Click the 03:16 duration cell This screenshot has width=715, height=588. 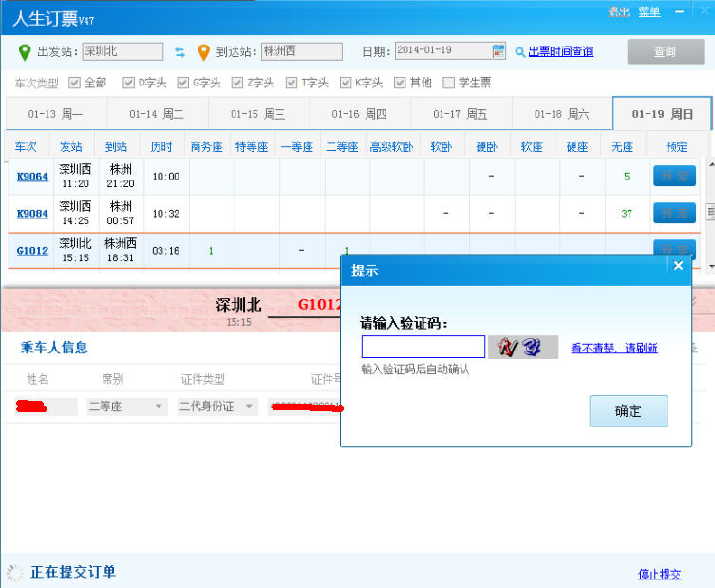[166, 251]
